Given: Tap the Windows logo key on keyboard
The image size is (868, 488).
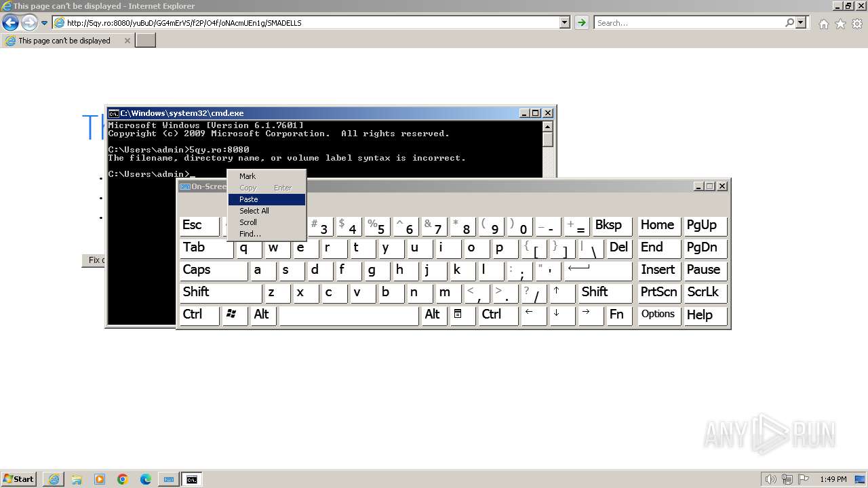Looking at the screenshot, I should click(x=235, y=315).
